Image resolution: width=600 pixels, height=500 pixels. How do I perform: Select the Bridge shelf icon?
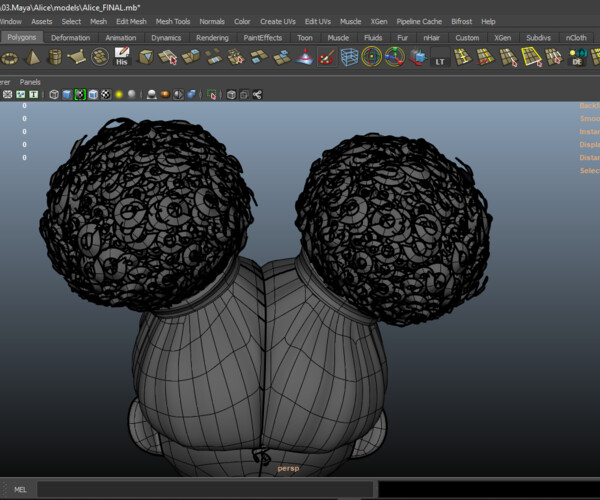tap(213, 57)
